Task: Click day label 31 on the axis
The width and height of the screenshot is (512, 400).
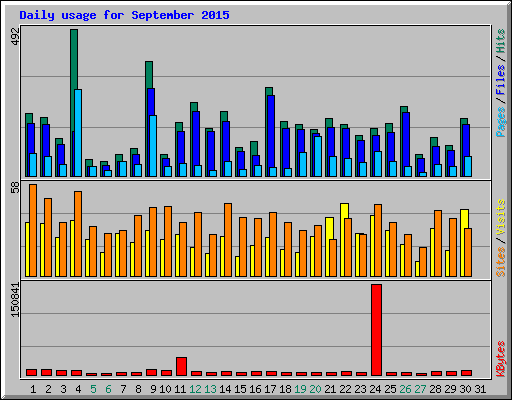Action: [480, 389]
